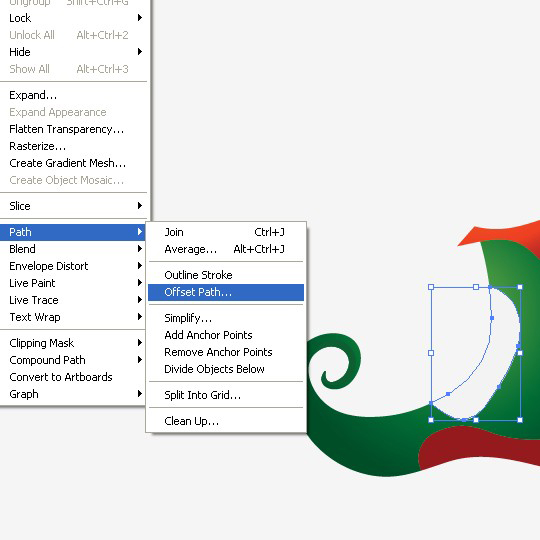
Task: Click the arrow beside Blend
Action: (x=140, y=249)
